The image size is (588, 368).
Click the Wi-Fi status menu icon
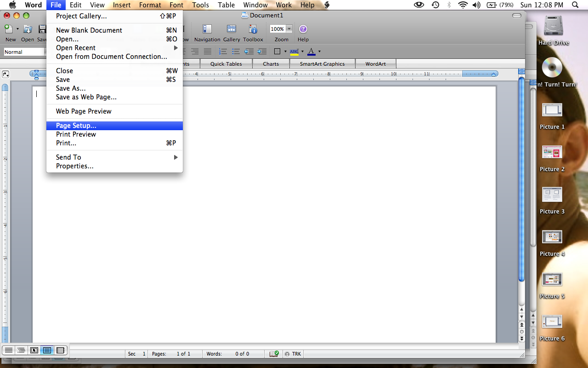point(463,5)
